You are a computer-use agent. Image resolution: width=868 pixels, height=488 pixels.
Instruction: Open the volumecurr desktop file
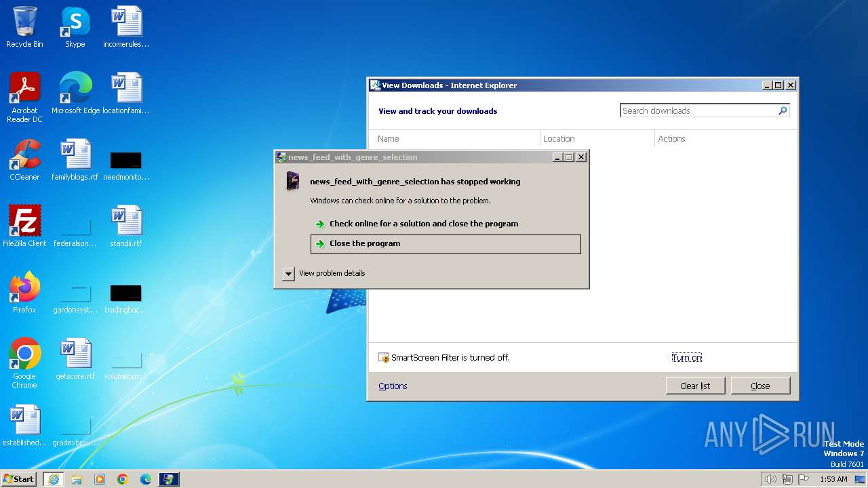(x=126, y=365)
